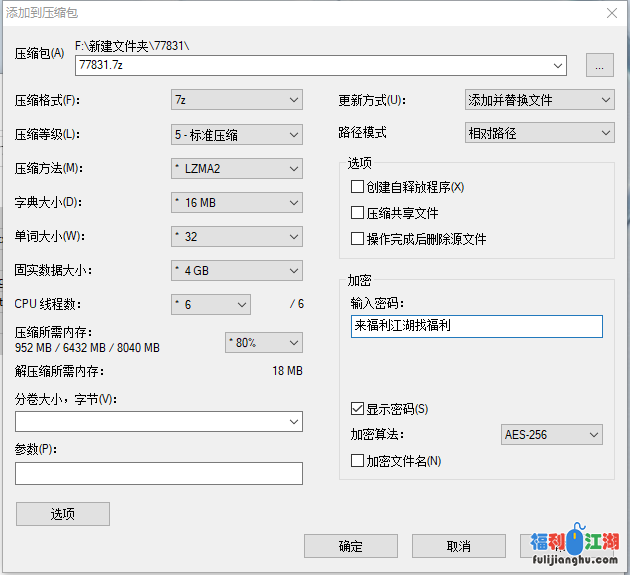Image resolution: width=630 pixels, height=575 pixels.
Task: Close the Add to Archive dialog
Action: [x=611, y=12]
